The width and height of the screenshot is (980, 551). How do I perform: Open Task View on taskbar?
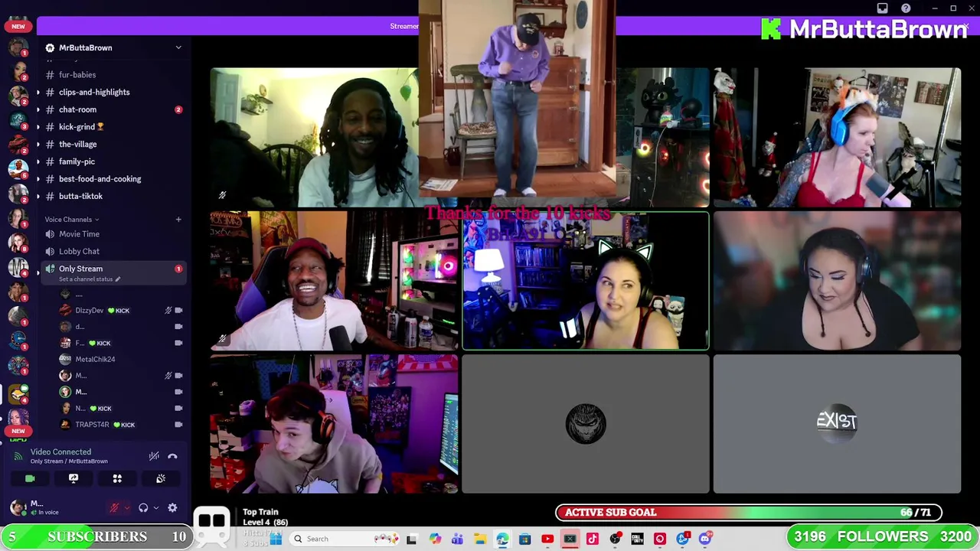click(411, 539)
